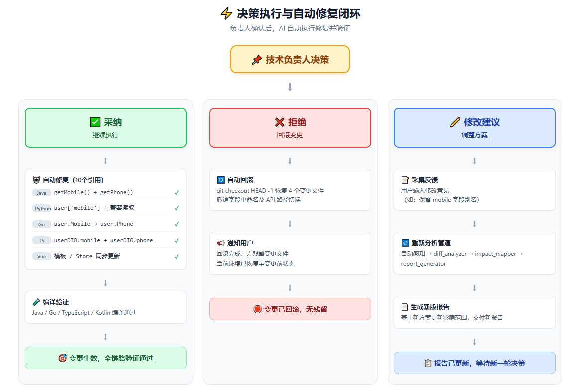Click the pencil icon beside 修改建议
Viewport: 586px width, 392px height.
[x=455, y=122]
